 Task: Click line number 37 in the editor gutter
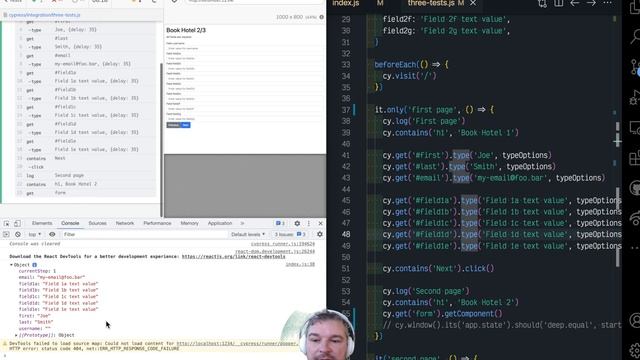click(x=346, y=110)
